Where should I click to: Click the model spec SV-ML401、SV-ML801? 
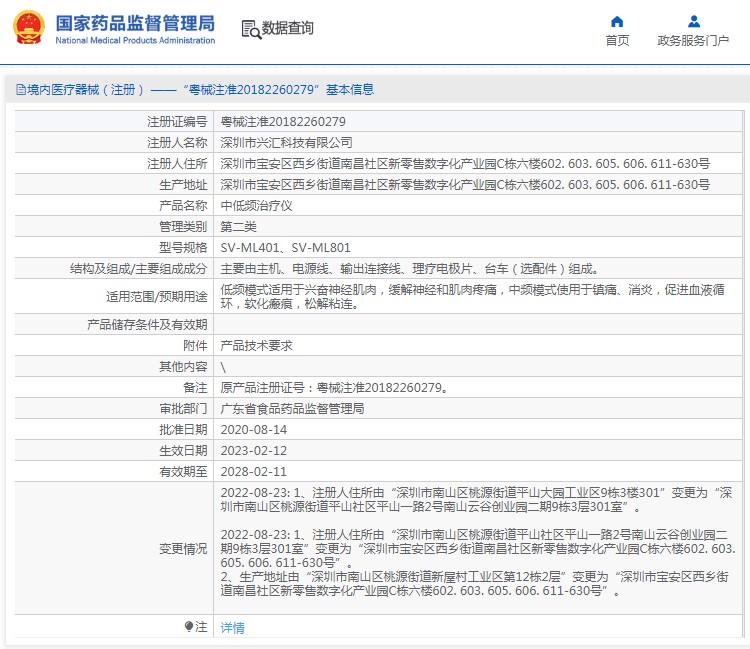[x=285, y=247]
